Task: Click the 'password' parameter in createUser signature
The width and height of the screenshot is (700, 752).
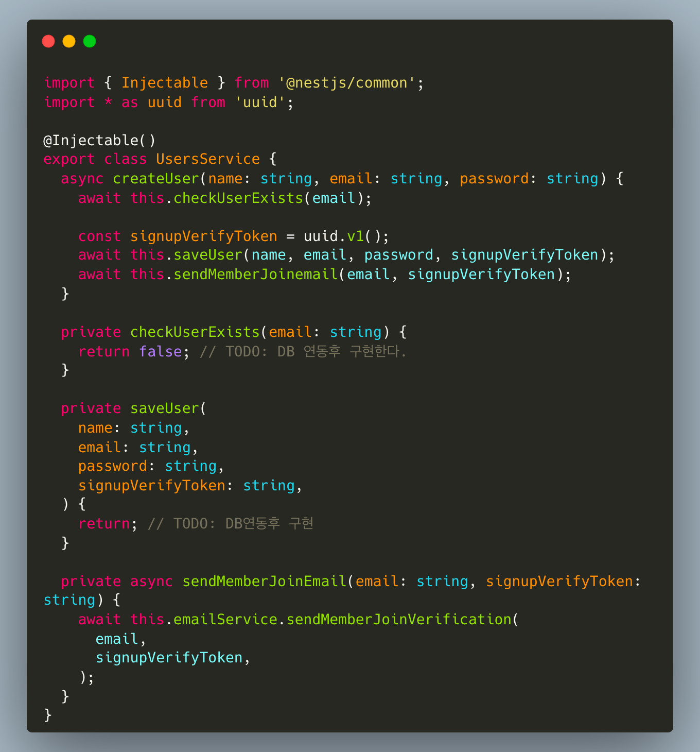Action: coord(494,179)
